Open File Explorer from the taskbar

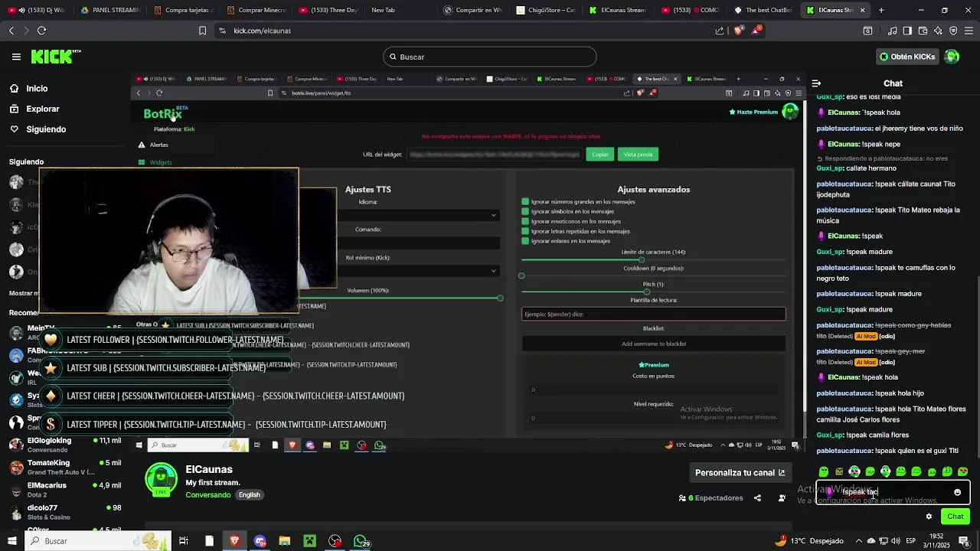click(x=285, y=541)
